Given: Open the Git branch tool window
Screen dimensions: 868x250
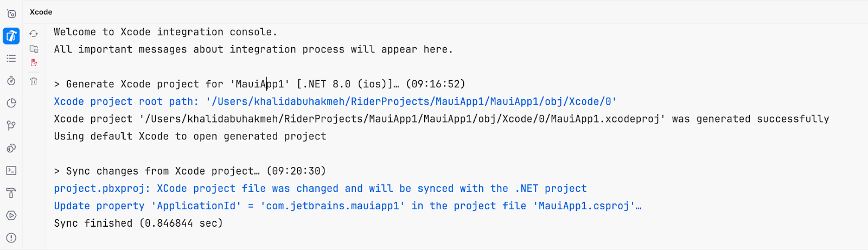Looking at the screenshot, I should point(11,126).
